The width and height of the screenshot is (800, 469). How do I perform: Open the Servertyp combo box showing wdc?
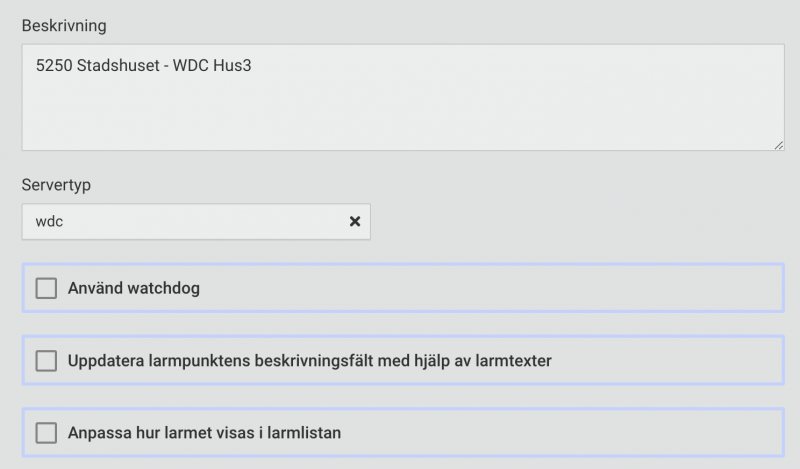point(196,221)
